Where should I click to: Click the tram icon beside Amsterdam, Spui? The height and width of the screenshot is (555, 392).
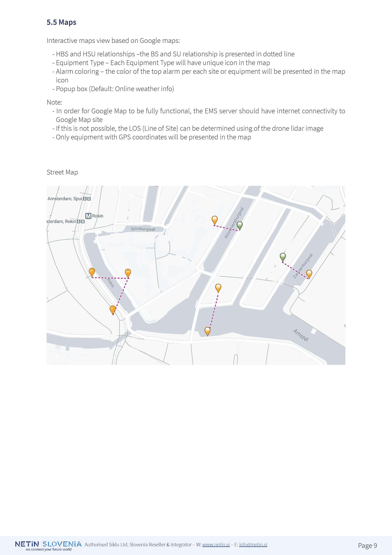(x=85, y=199)
